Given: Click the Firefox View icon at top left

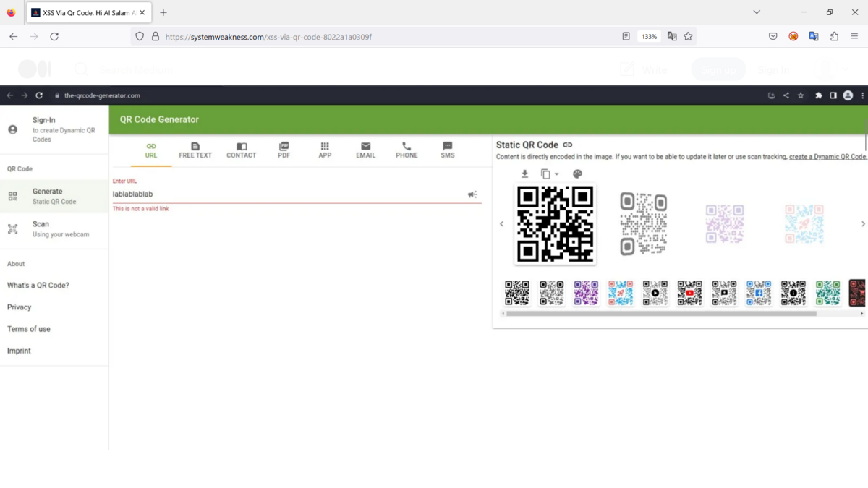Looking at the screenshot, I should (x=11, y=12).
